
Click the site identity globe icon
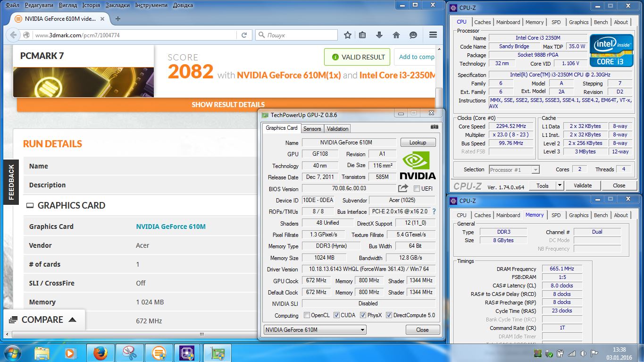26,35
